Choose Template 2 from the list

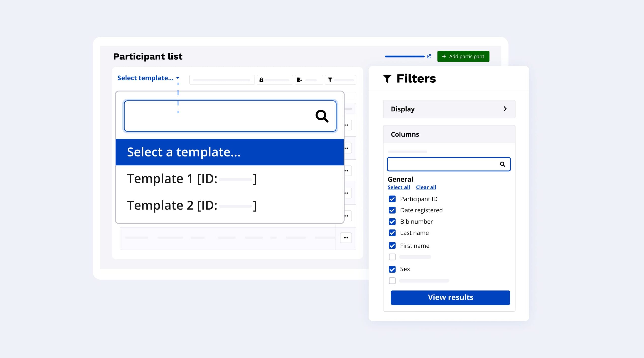[x=191, y=206]
